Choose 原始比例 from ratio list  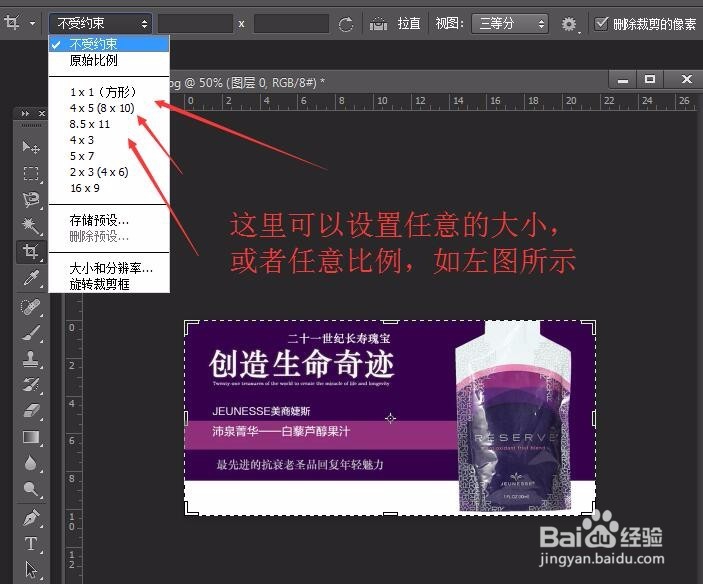109,60
